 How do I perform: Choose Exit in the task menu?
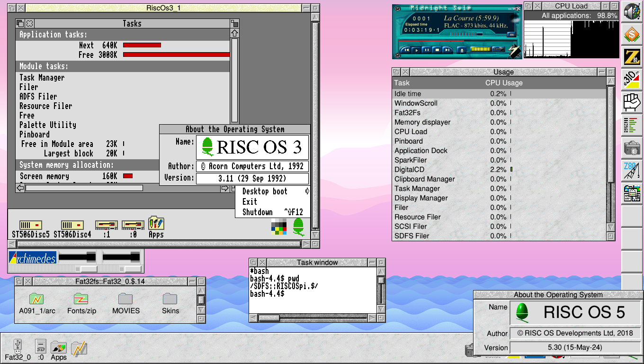point(250,202)
